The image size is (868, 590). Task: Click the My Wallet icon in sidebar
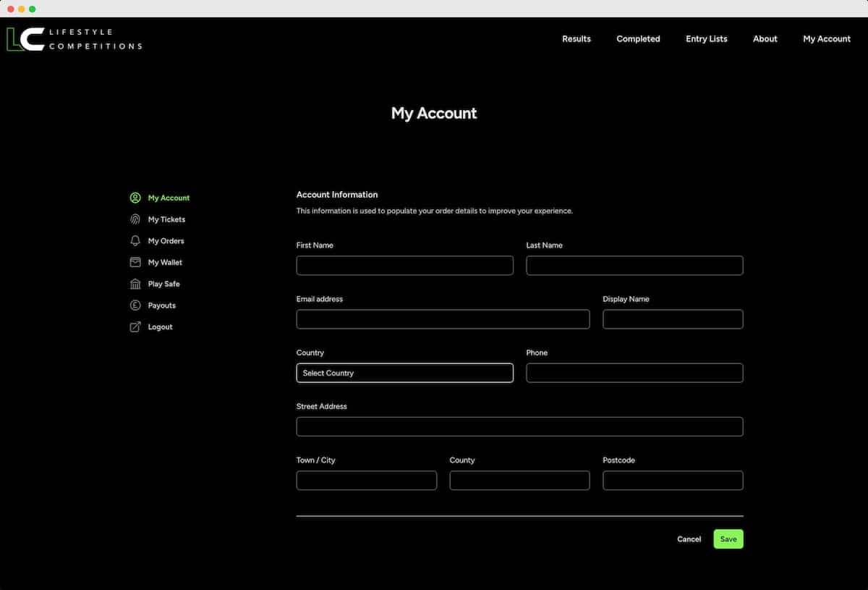click(x=135, y=262)
